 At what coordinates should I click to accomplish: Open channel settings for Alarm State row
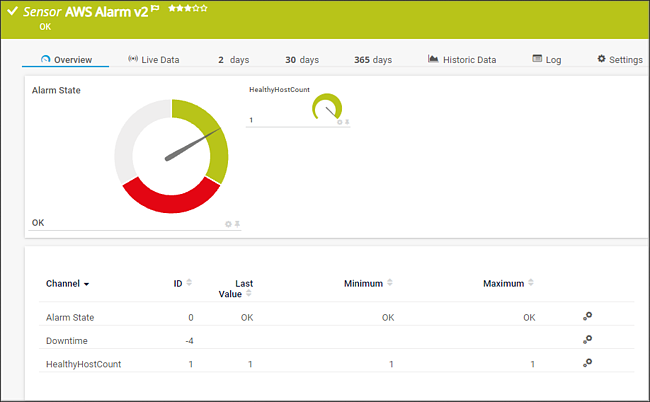[x=587, y=317]
